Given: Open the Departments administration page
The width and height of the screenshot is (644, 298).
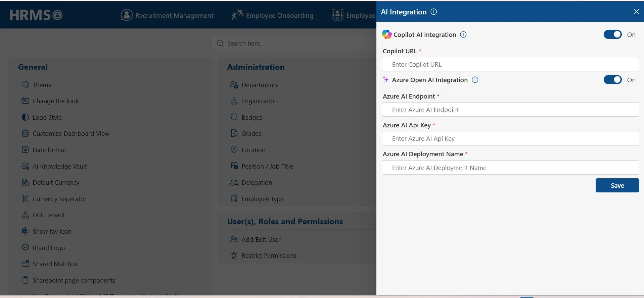Looking at the screenshot, I should click(x=260, y=85).
